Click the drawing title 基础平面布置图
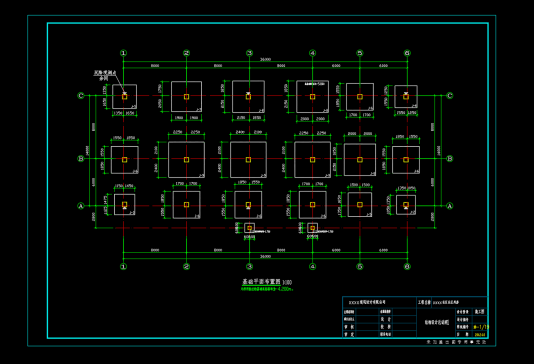Screen dimensions: 534x364 click(261, 282)
